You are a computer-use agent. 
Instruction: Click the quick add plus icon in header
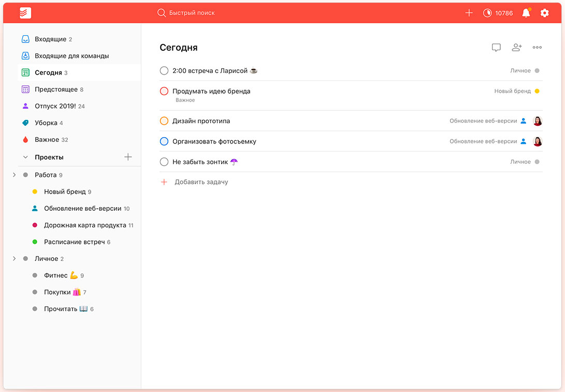point(469,13)
